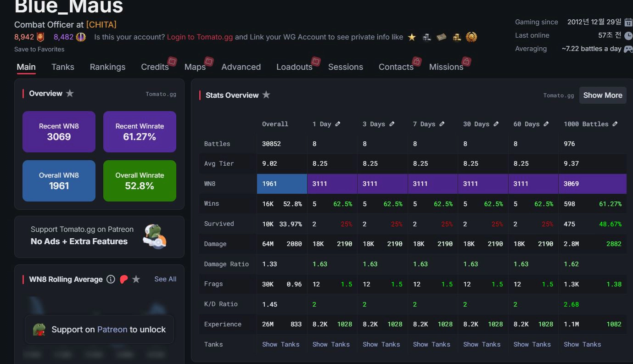
Task: Click the gamepad icon beside battles a day
Action: 628,49
